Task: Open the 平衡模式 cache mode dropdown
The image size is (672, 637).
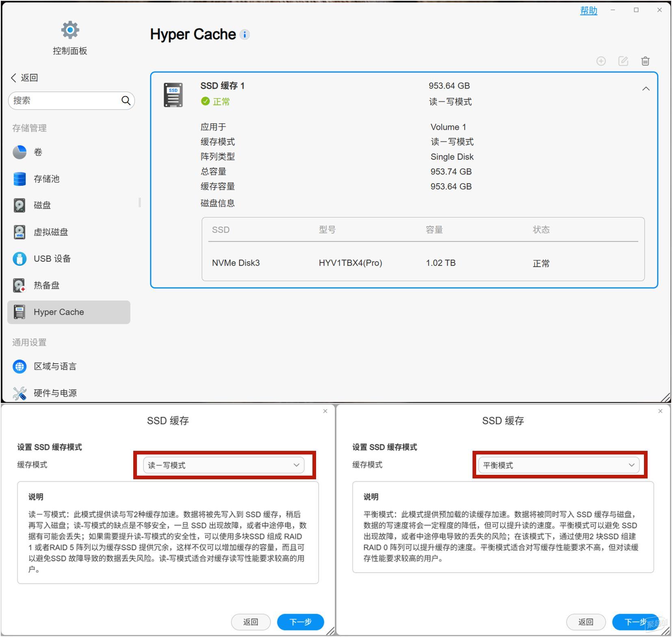Action: 559,465
